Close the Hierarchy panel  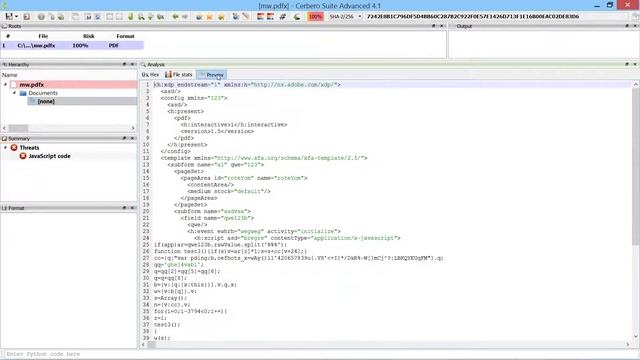pos(132,64)
